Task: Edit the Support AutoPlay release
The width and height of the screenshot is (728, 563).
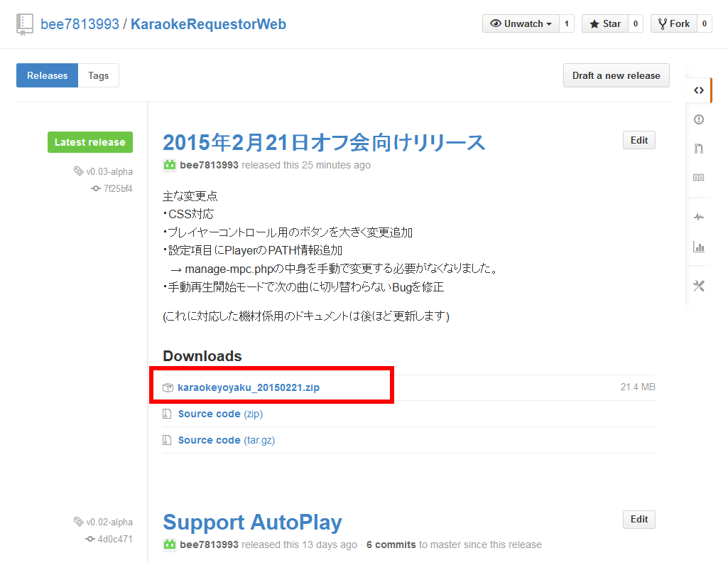Action: [x=639, y=520]
